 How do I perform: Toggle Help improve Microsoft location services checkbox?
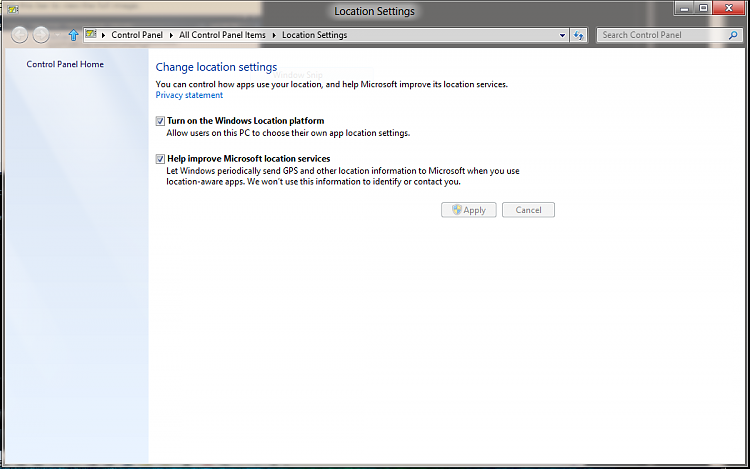[x=160, y=159]
